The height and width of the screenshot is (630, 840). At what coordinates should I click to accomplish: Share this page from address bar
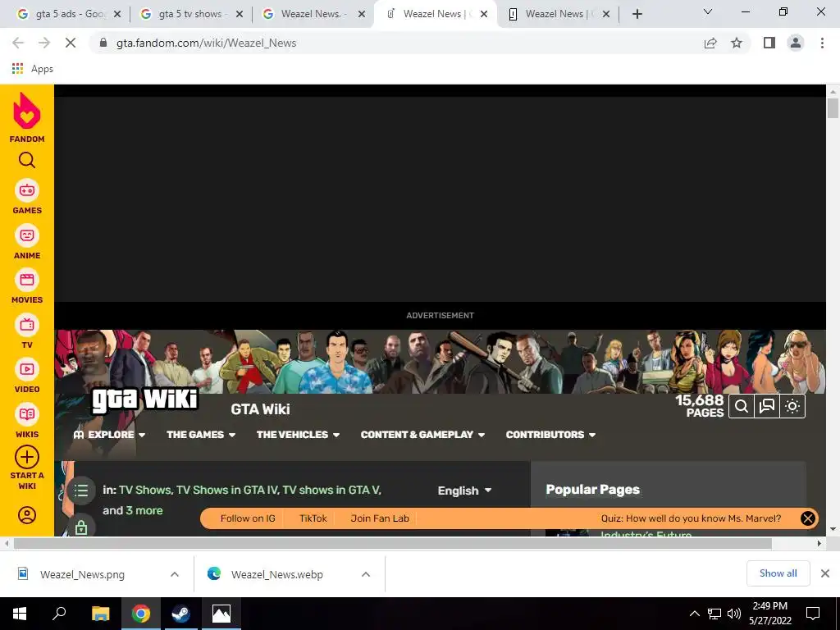(710, 43)
